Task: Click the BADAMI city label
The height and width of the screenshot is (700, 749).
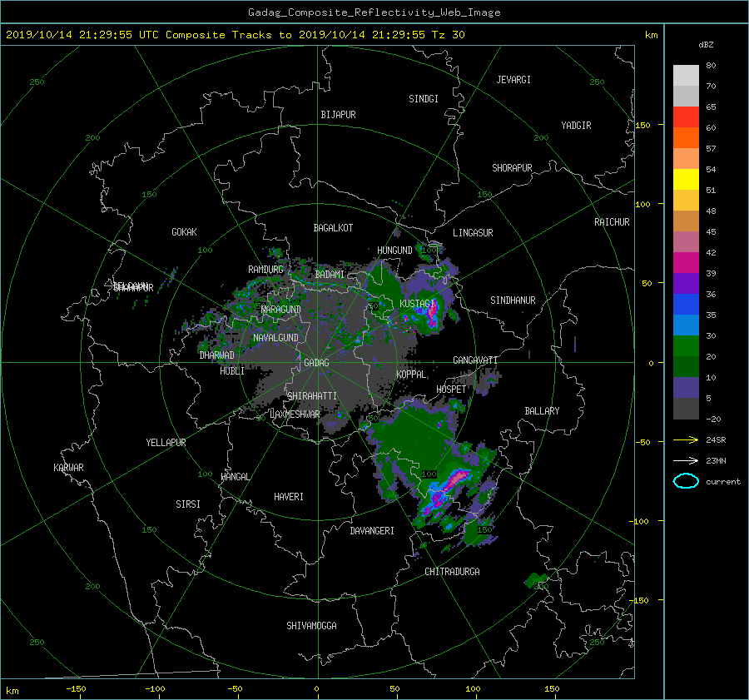Action: pos(330,275)
